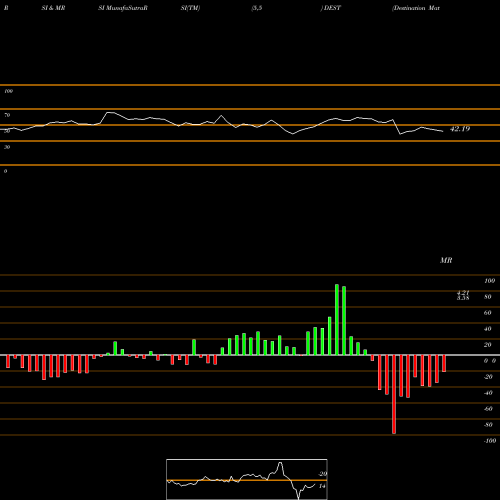Click the mini chart thumbnail at bottom
Image resolution: width=500 pixels, height=500 pixels.
(x=247, y=479)
